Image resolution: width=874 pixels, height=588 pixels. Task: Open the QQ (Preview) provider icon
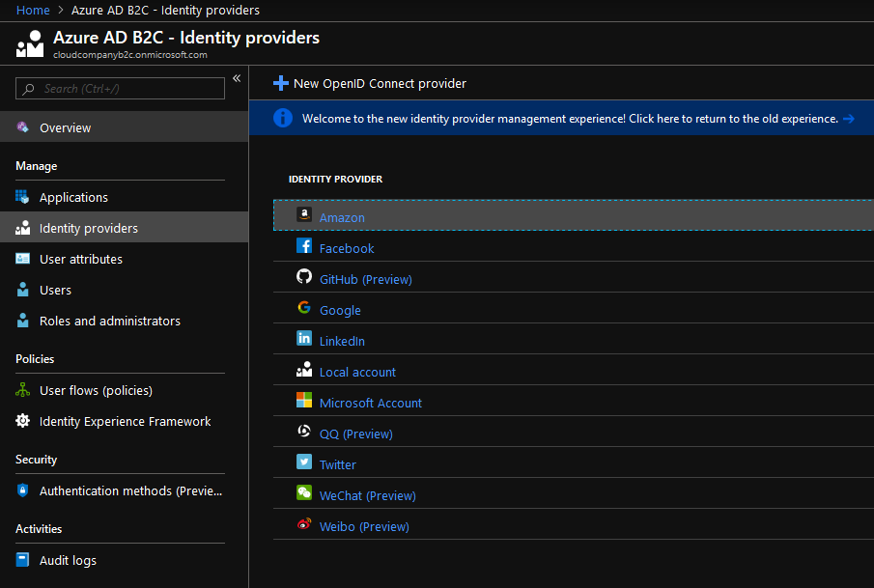(x=303, y=433)
